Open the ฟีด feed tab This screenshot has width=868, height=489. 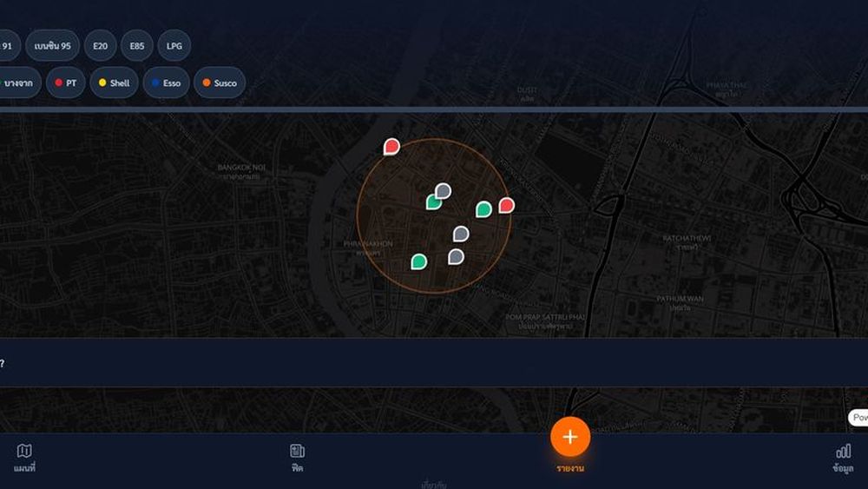pos(297,458)
